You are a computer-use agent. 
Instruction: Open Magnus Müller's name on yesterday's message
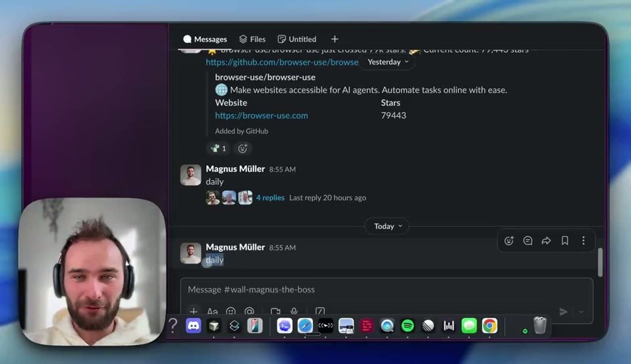(235, 169)
